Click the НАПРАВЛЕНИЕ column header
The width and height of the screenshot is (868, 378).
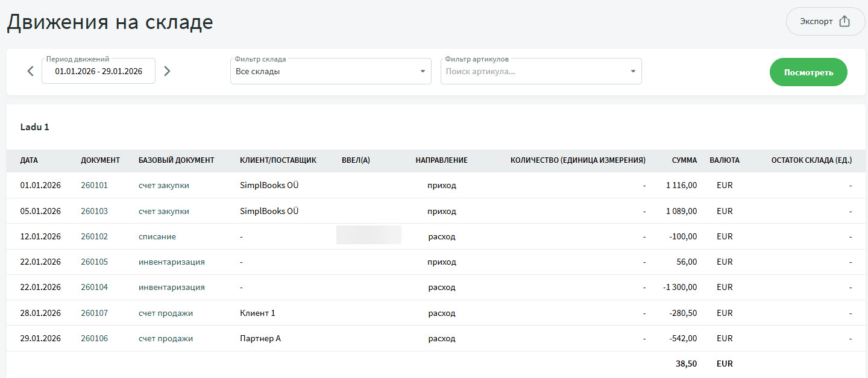pyautogui.click(x=441, y=160)
